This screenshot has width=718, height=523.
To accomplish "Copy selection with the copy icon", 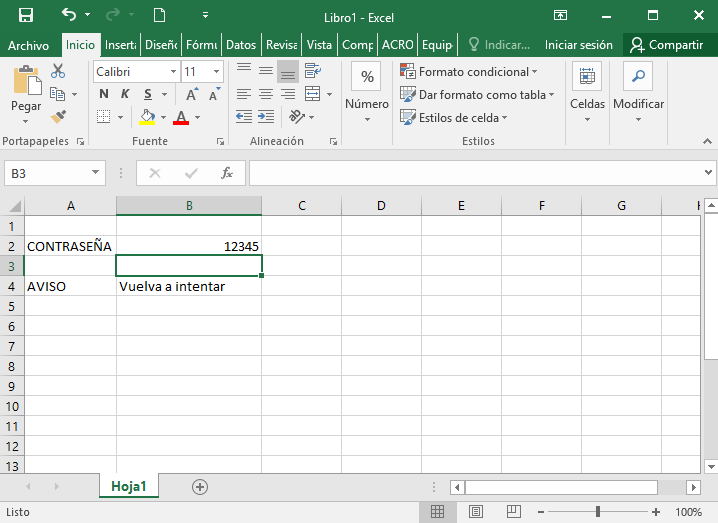I will click(58, 94).
